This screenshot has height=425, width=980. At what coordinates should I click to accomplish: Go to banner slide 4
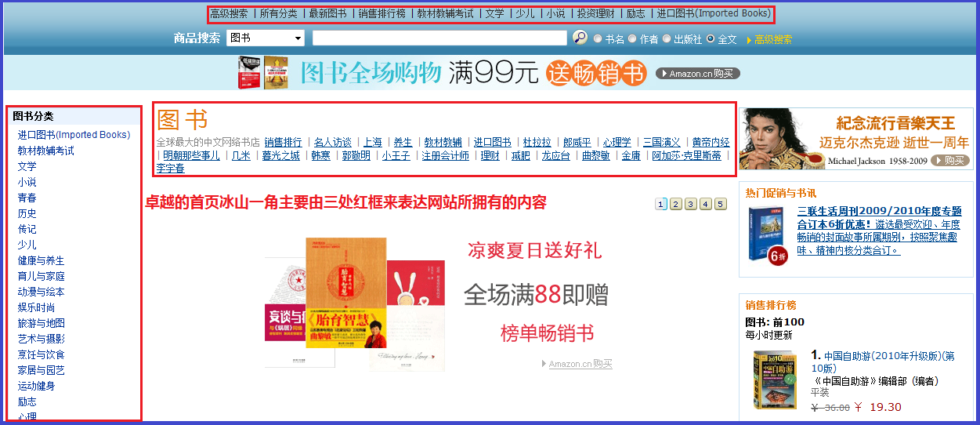[x=706, y=204]
